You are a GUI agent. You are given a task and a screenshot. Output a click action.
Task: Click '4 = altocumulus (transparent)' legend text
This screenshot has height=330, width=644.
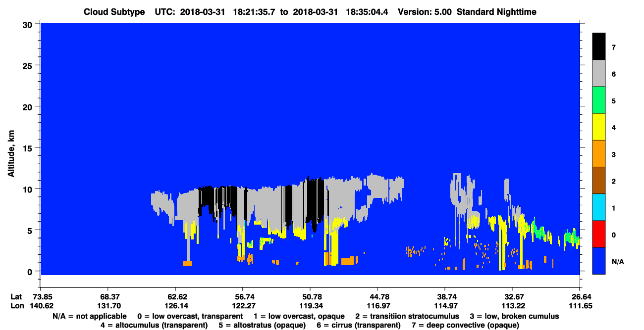[154, 325]
